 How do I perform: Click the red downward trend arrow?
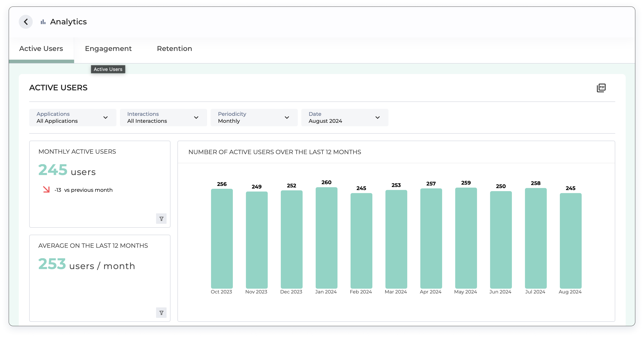[46, 189]
